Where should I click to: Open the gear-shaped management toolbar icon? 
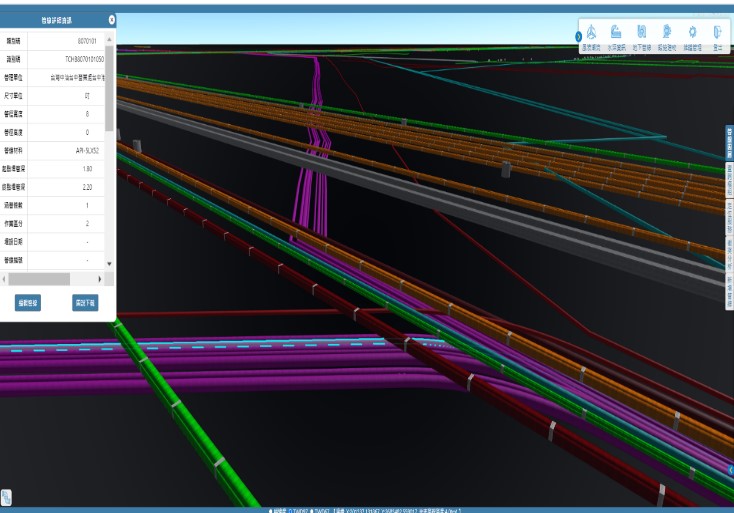click(x=692, y=32)
